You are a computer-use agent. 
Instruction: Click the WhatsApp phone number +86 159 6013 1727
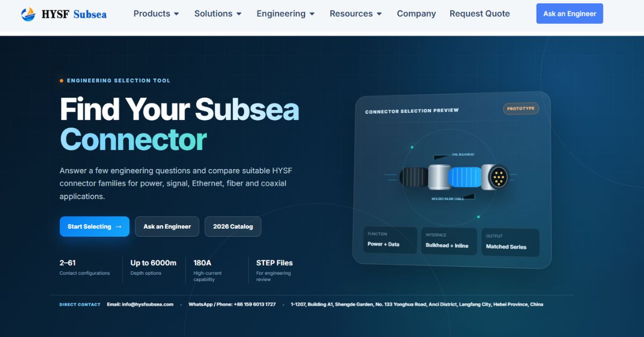point(232,304)
